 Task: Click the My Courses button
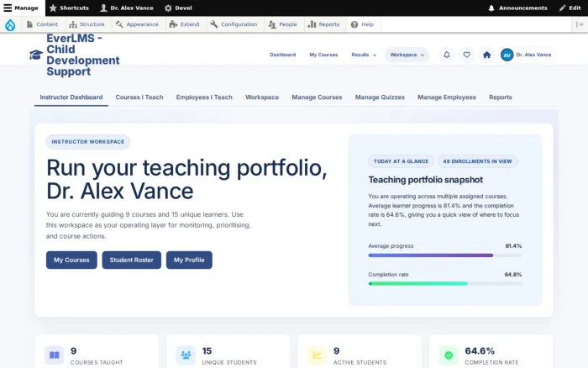coord(71,260)
